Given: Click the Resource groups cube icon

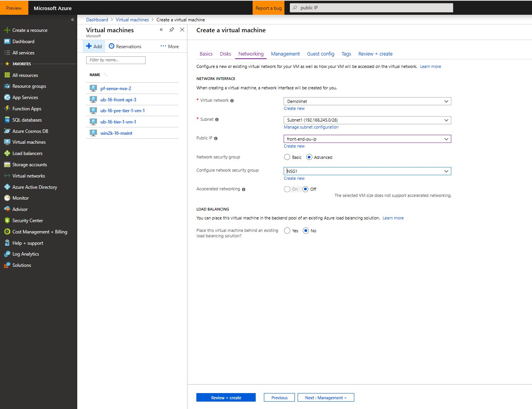Looking at the screenshot, I should pos(7,86).
